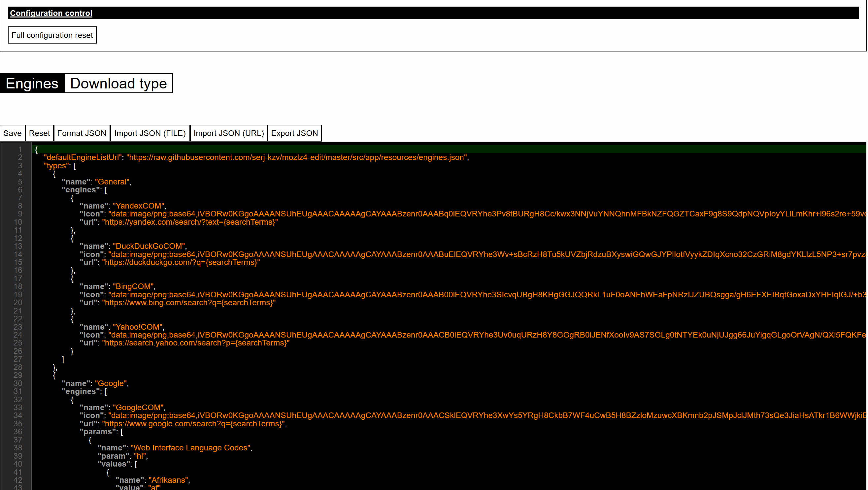Open the Download type tab
Image resolution: width=868 pixels, height=490 pixels.
(118, 83)
